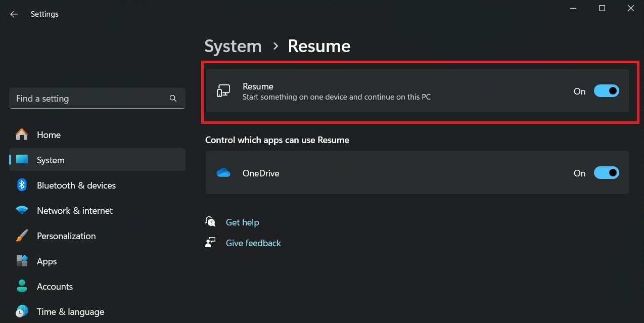Click the Time & language globe icon
Screen dimensions: 644x323
(22, 311)
